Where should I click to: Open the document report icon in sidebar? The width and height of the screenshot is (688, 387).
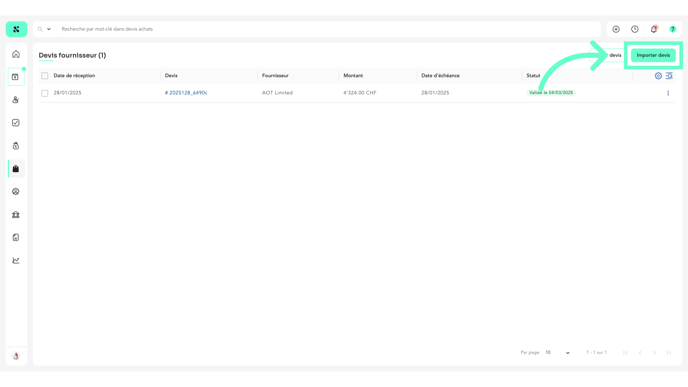(x=16, y=237)
